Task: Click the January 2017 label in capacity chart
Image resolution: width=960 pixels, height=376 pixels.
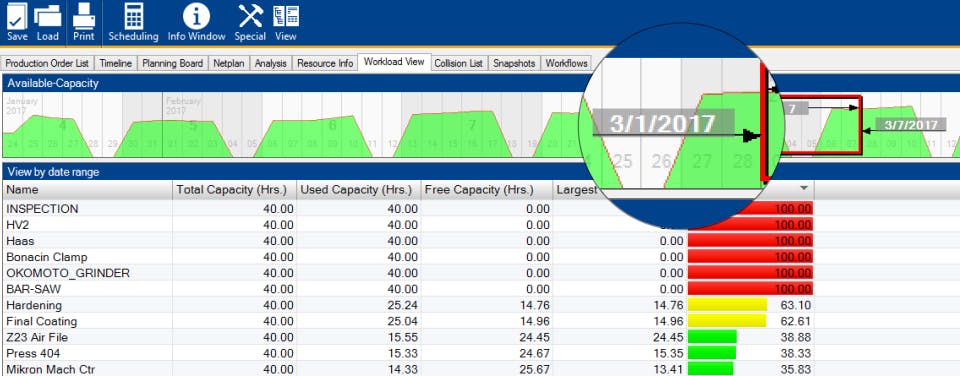Action: [x=23, y=105]
